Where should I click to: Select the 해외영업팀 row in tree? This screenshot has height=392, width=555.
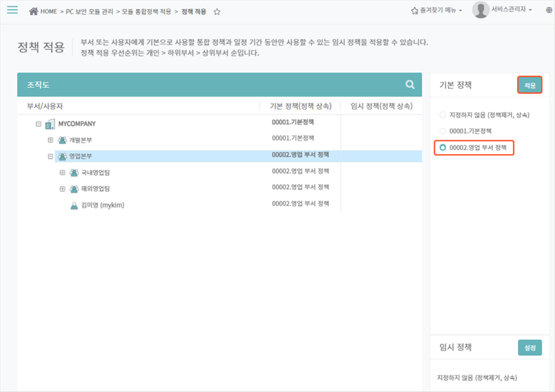(x=96, y=189)
